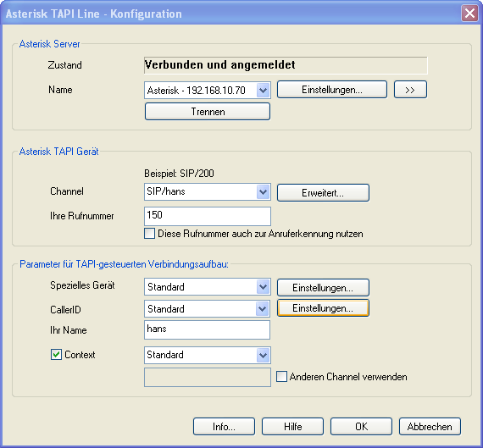This screenshot has height=448, width=483.
Task: Open the Erweitert settings
Action: [x=323, y=193]
